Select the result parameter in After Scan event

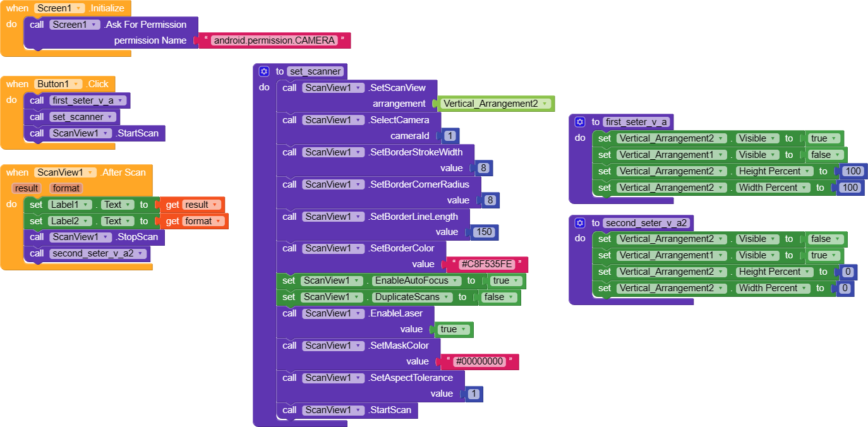27,188
